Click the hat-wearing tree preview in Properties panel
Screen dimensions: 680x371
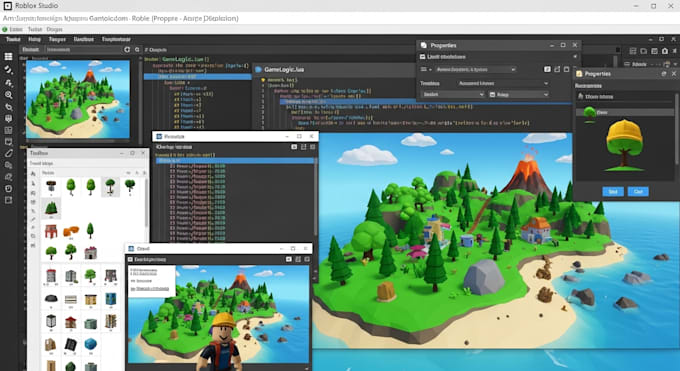(624, 145)
